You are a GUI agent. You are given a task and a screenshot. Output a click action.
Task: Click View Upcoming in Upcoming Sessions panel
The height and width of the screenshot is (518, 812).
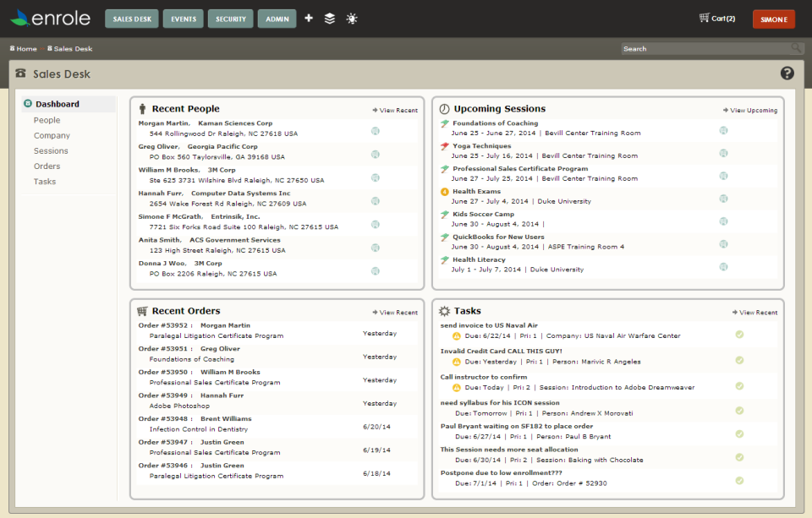(x=750, y=110)
